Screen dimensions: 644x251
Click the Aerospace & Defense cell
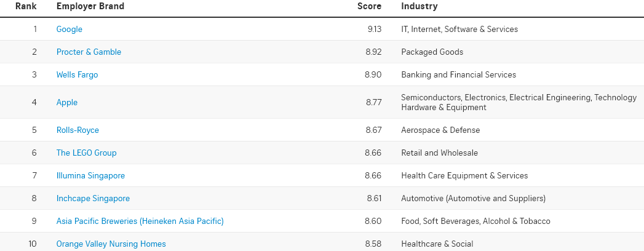point(440,130)
